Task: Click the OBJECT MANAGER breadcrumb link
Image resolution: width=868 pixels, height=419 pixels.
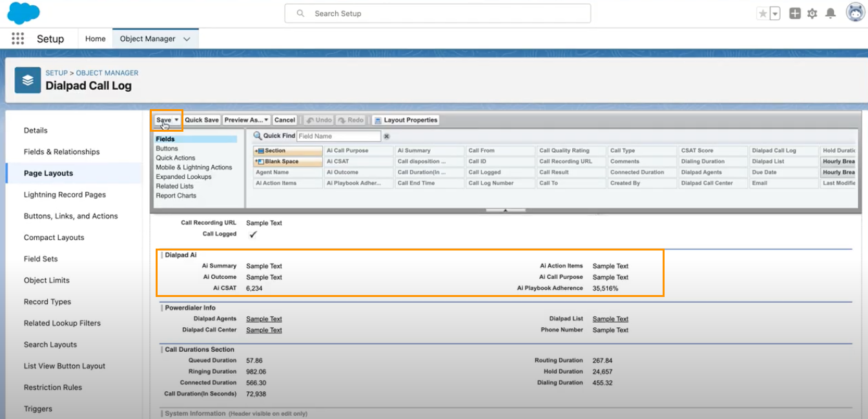Action: pyautogui.click(x=107, y=73)
